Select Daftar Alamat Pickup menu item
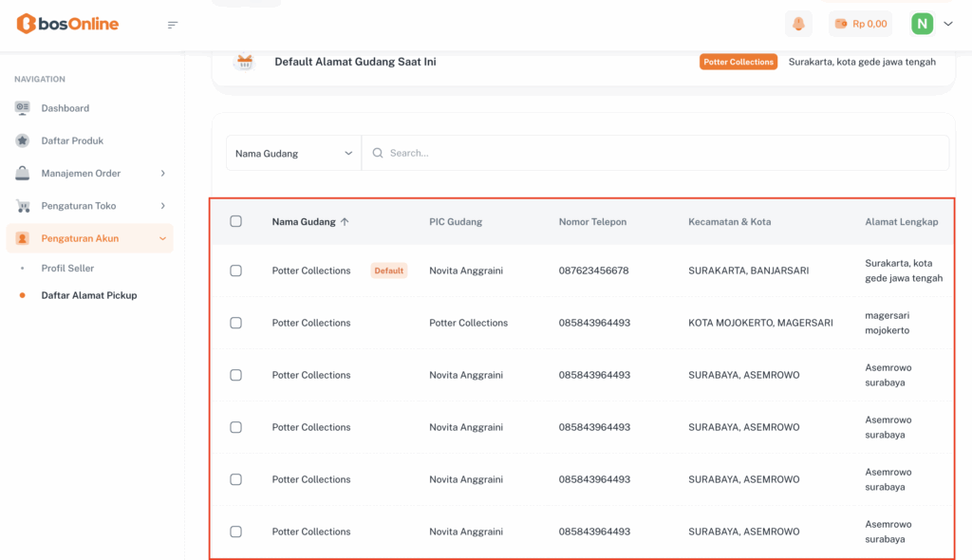 [x=89, y=295]
